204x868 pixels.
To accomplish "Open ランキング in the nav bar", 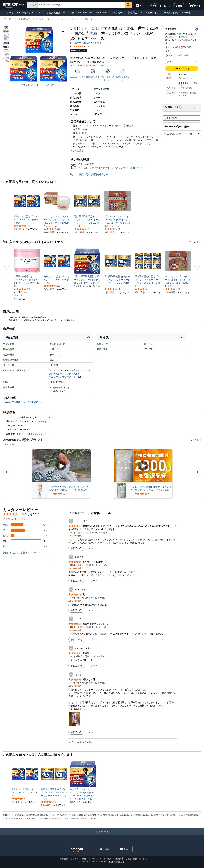I will 69,13.
